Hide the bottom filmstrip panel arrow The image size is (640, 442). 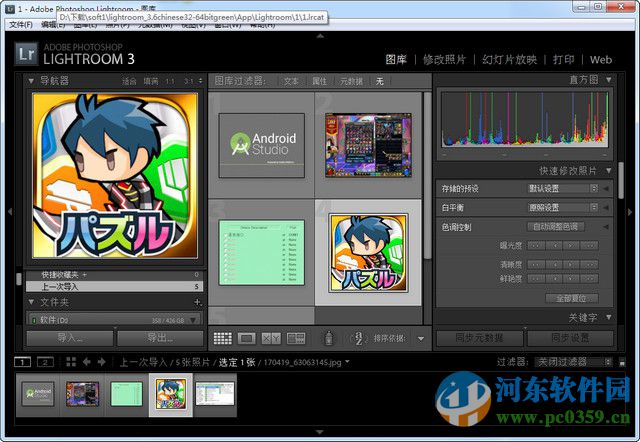click(x=320, y=432)
